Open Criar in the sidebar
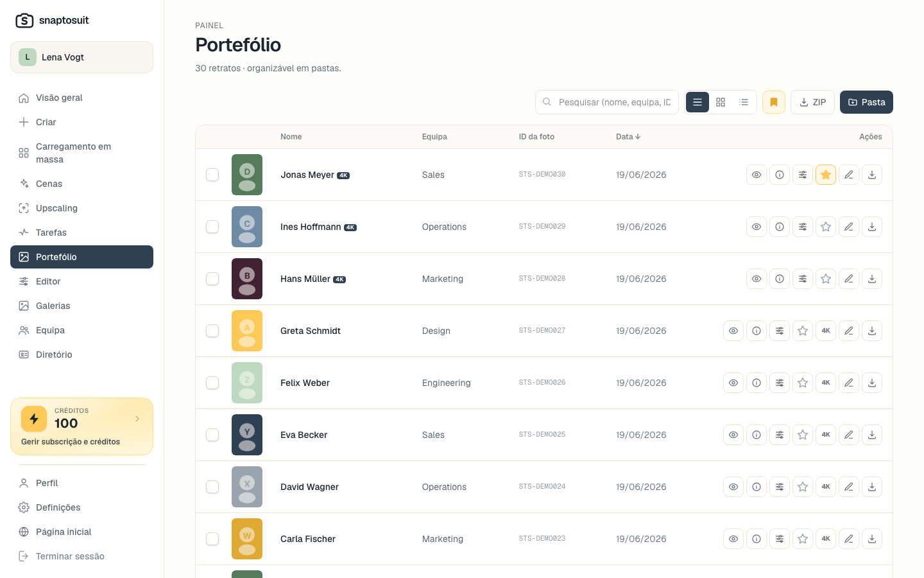Image resolution: width=924 pixels, height=578 pixels. [x=81, y=122]
